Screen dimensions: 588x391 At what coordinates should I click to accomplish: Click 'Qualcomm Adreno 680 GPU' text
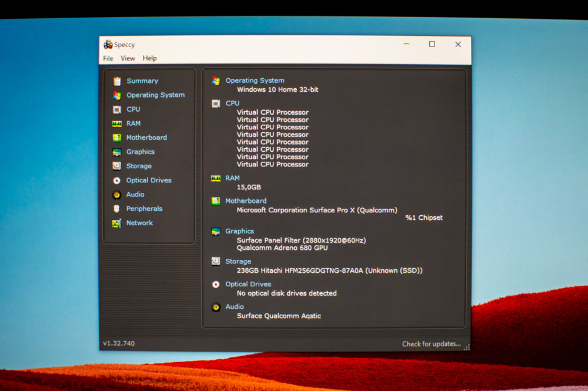[282, 248]
